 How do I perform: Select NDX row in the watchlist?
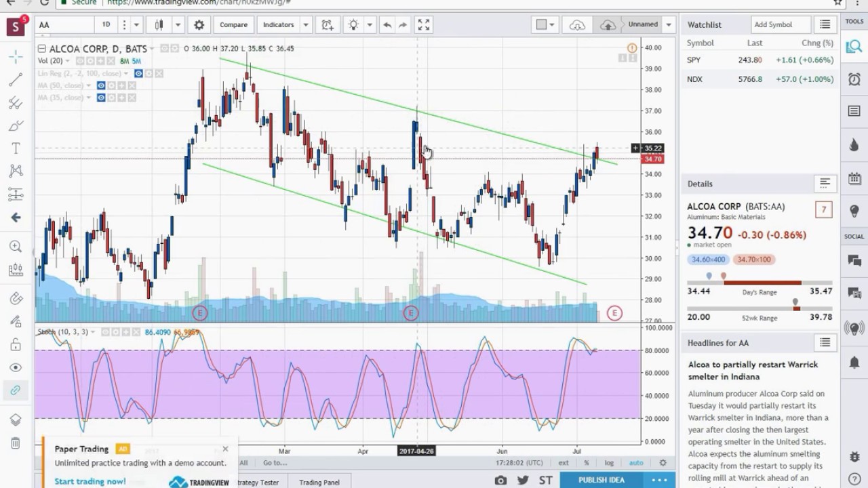tap(760, 79)
